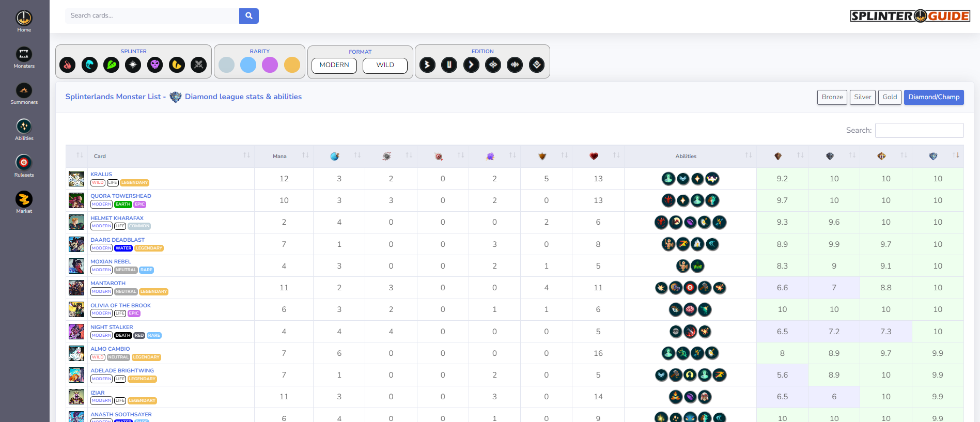Open Abilities in the sidebar
The width and height of the screenshot is (980, 422).
[x=24, y=130]
